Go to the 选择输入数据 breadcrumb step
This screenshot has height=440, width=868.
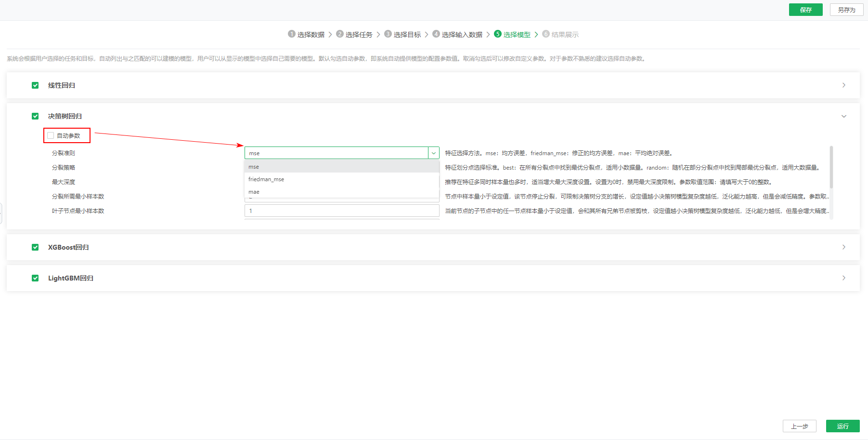tap(461, 34)
